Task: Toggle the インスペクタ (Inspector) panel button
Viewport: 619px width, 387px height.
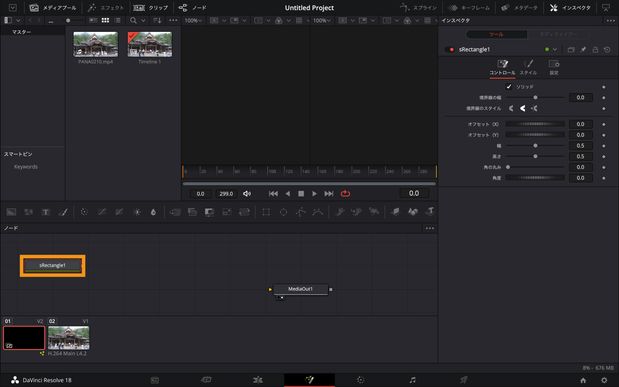Action: [570, 8]
